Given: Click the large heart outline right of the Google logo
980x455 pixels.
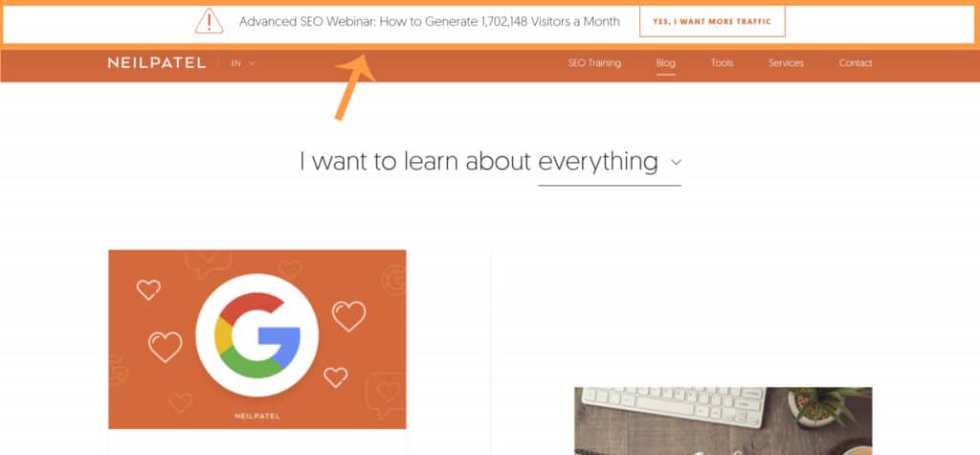Looking at the screenshot, I should pyautogui.click(x=348, y=314).
